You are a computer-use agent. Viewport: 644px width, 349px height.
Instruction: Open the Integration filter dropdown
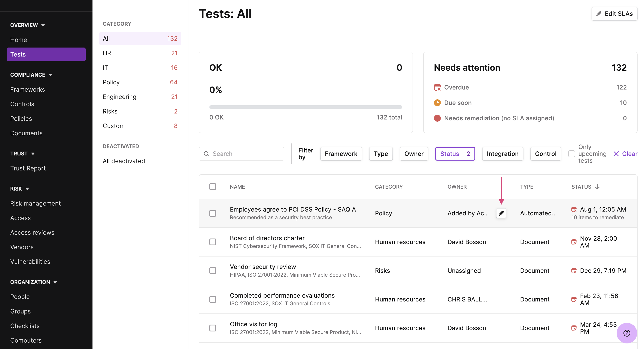(x=502, y=154)
